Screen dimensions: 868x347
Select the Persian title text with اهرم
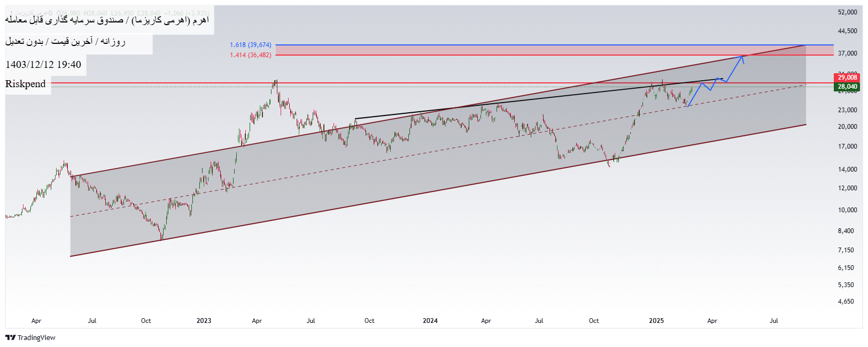pyautogui.click(x=107, y=20)
